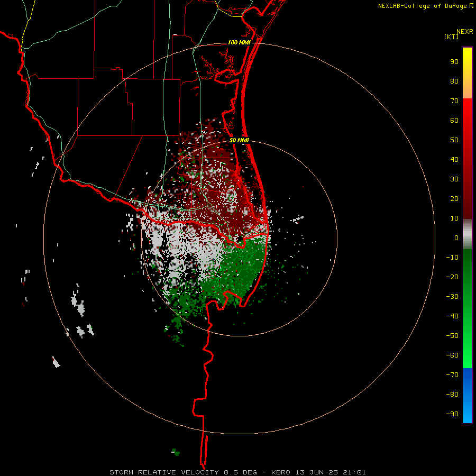476x476 pixels.
Task: Click the [KT] units label
Action: click(x=452, y=36)
